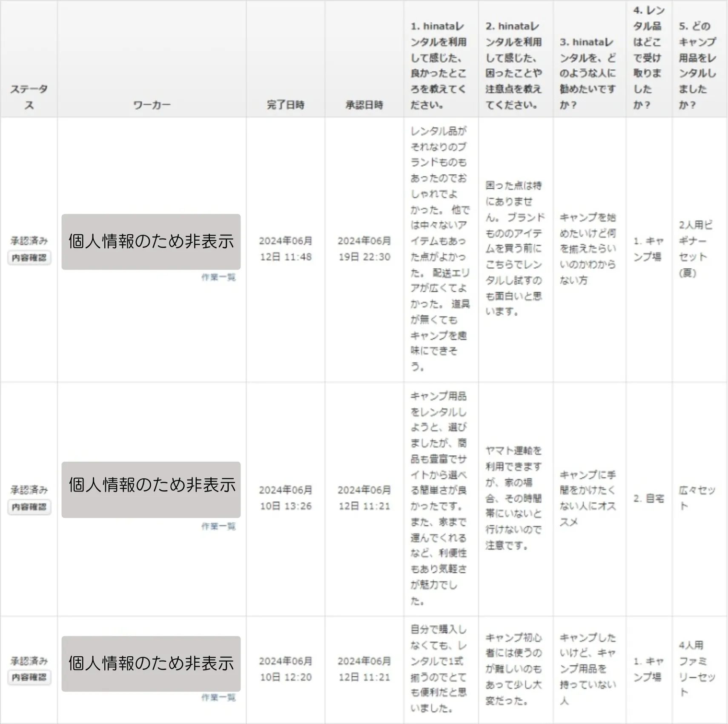Click 承認済み status in the 10日 12:20 row

(x=29, y=661)
